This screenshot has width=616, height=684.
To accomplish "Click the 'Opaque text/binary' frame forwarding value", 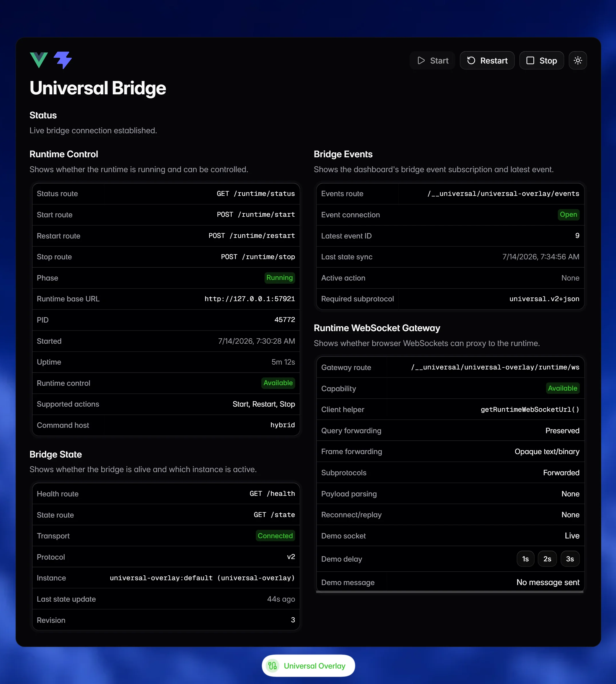I will click(547, 452).
